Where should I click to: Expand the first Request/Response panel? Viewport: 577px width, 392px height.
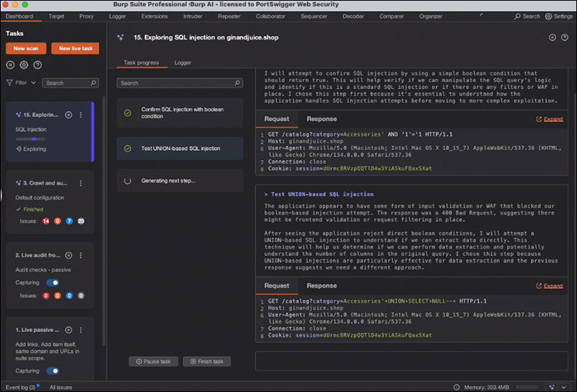pos(550,119)
